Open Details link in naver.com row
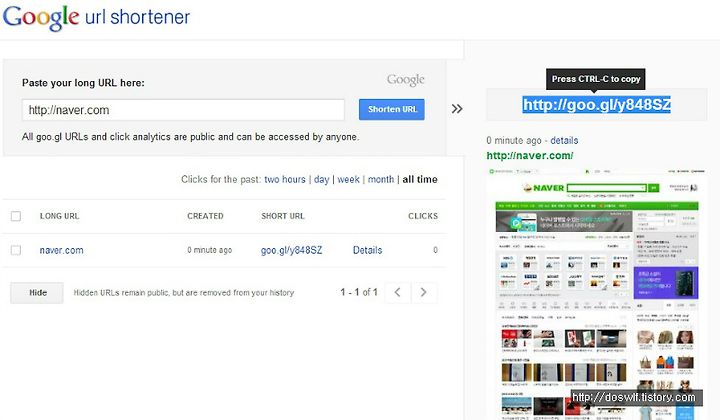This screenshot has height=420, width=720. click(367, 250)
